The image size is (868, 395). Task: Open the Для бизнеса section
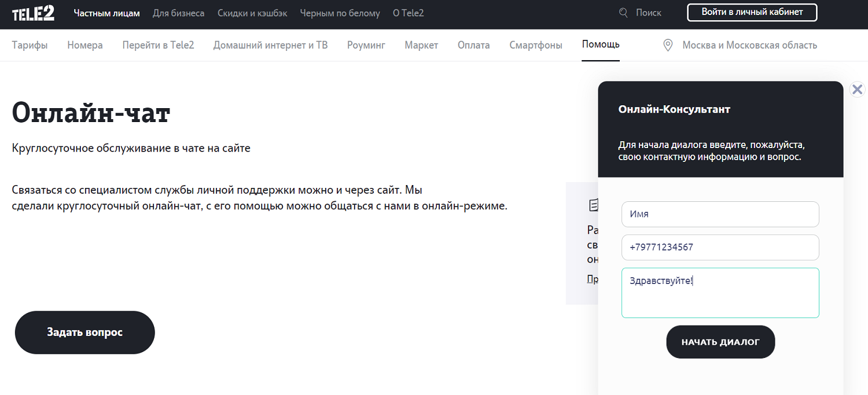coord(179,13)
